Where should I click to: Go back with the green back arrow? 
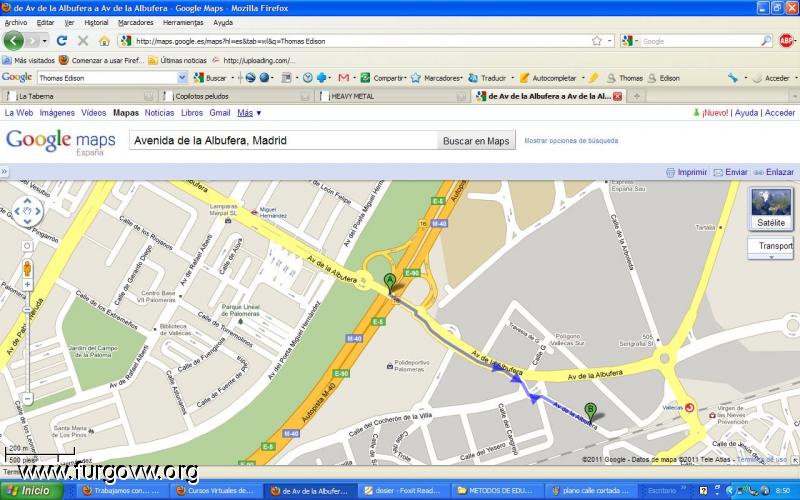13,41
